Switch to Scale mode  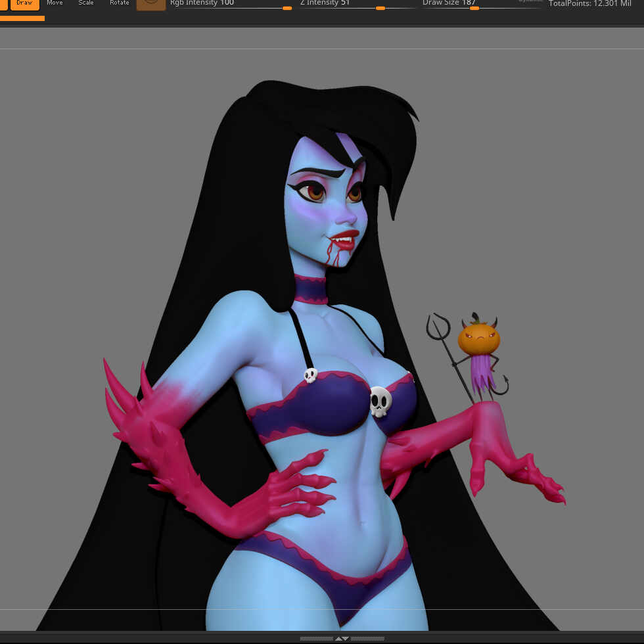pos(86,4)
